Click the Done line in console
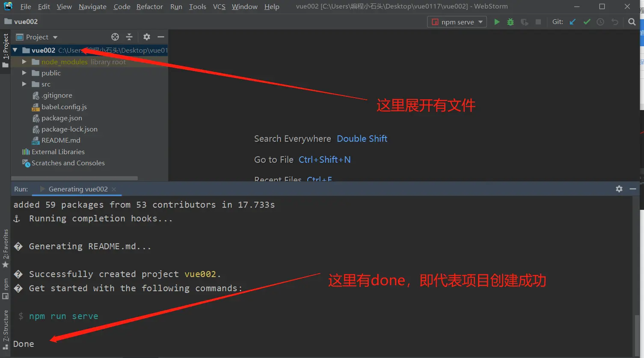The image size is (644, 358). (x=24, y=344)
